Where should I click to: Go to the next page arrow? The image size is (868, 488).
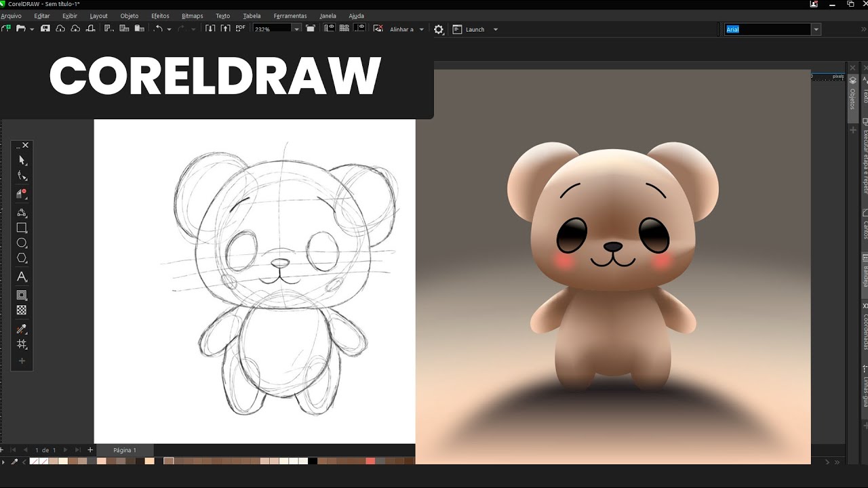tap(65, 450)
